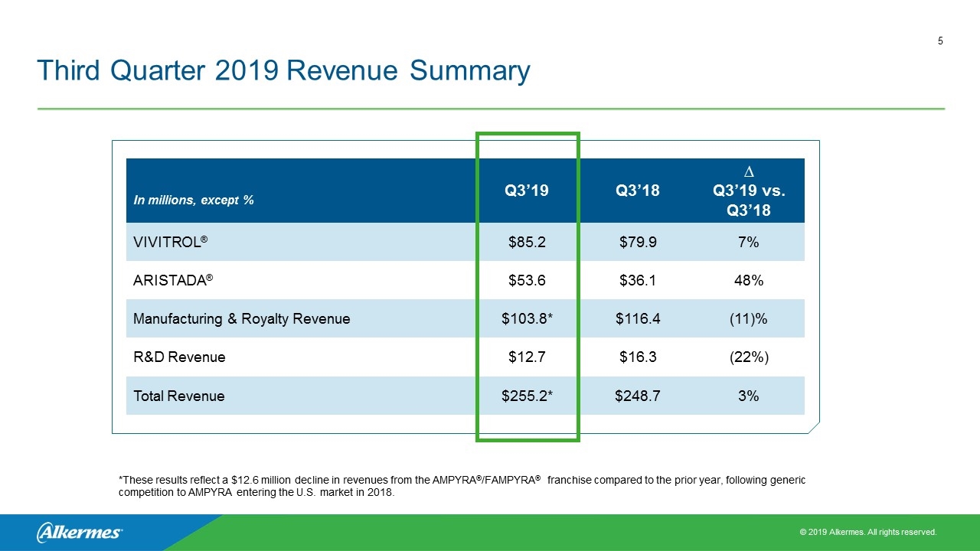Select the 'Total Revenue' row label
The width and height of the screenshot is (980, 551).
click(179, 396)
